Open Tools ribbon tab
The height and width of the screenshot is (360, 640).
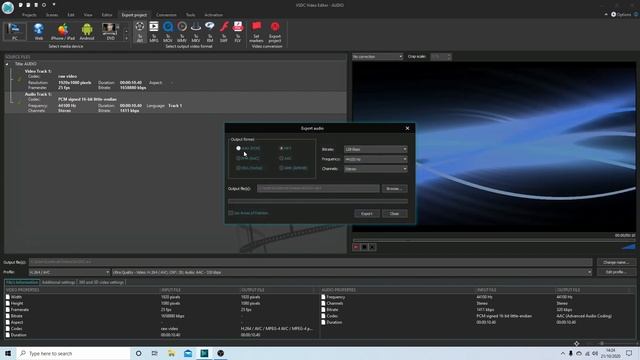click(191, 15)
